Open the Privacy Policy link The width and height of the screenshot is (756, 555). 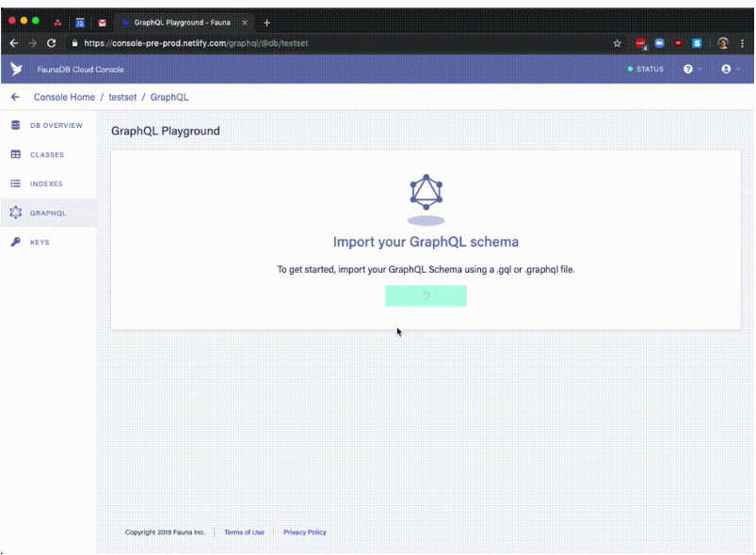tap(305, 532)
